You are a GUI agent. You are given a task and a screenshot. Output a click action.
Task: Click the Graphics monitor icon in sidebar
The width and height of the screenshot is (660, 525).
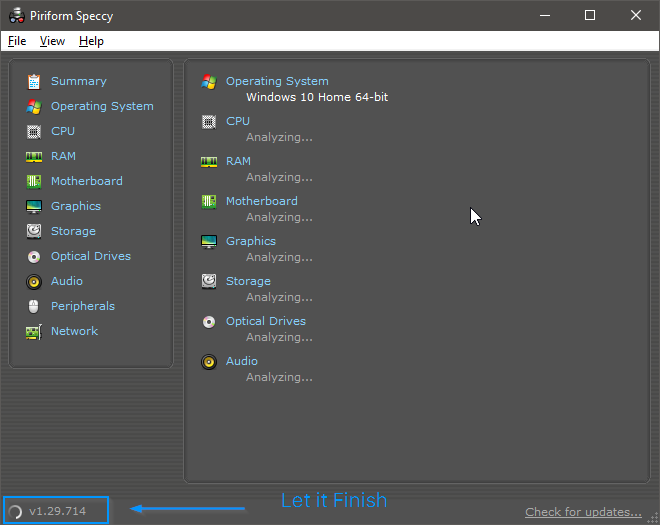(x=34, y=206)
